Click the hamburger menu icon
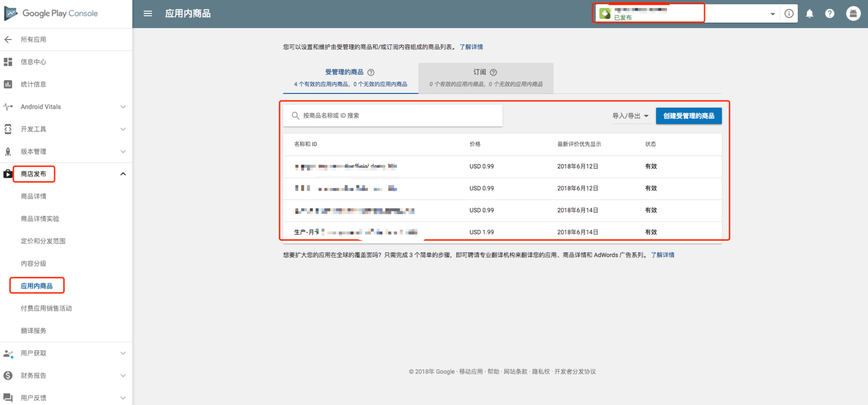 (147, 13)
